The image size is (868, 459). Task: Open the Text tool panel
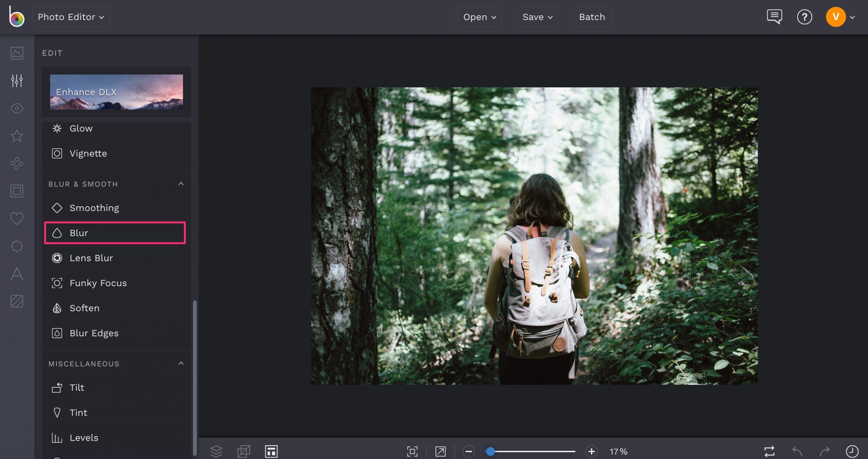[16, 274]
